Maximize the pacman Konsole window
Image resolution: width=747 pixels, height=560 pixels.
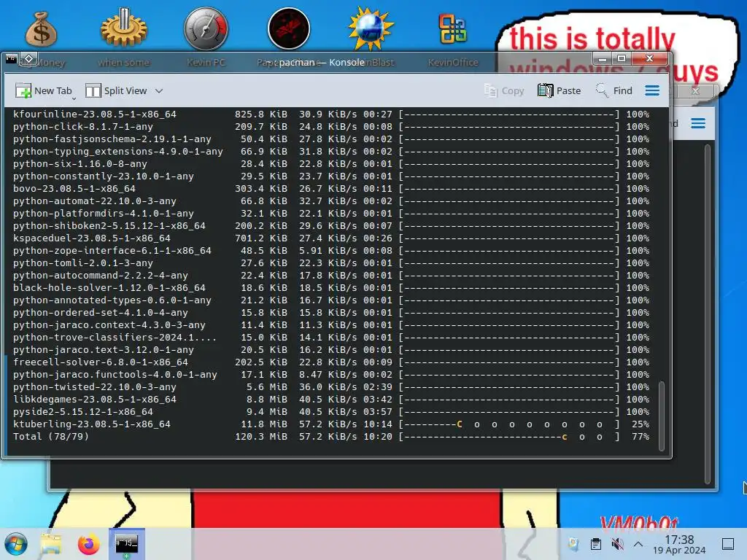click(x=622, y=58)
